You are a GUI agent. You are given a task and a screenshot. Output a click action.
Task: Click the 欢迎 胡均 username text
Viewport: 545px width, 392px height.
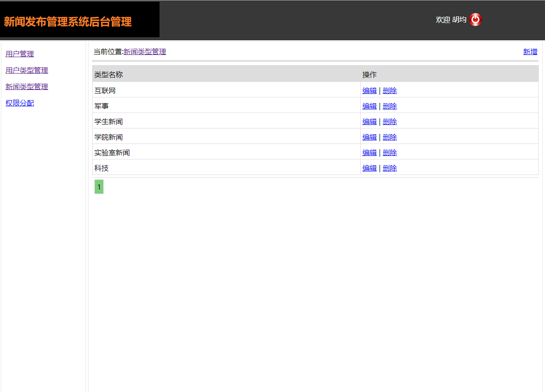449,19
